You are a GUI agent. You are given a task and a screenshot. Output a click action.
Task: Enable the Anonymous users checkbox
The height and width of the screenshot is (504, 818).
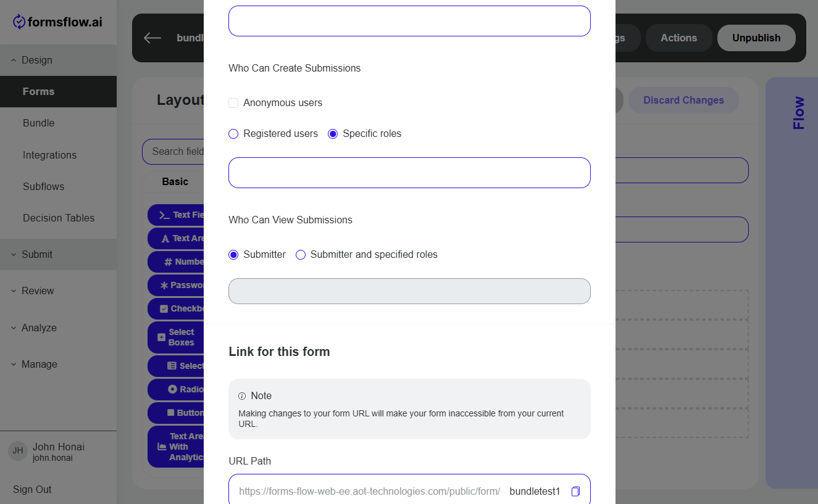coord(233,103)
